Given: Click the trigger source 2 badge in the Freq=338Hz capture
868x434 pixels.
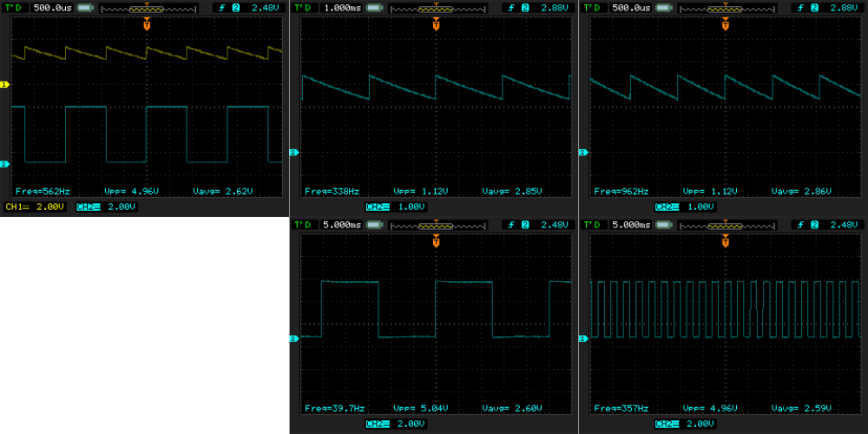Looking at the screenshot, I should 525,8.
